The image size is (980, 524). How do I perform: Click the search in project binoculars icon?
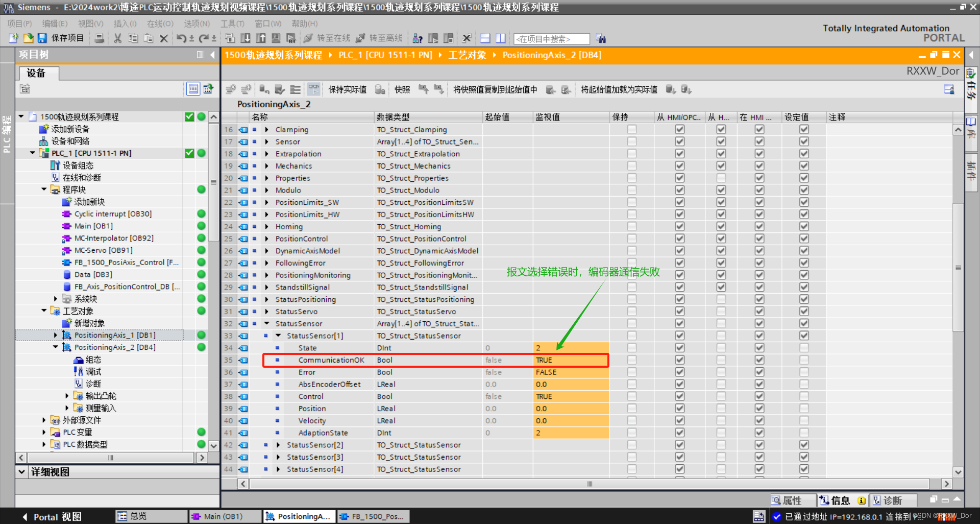[601, 38]
